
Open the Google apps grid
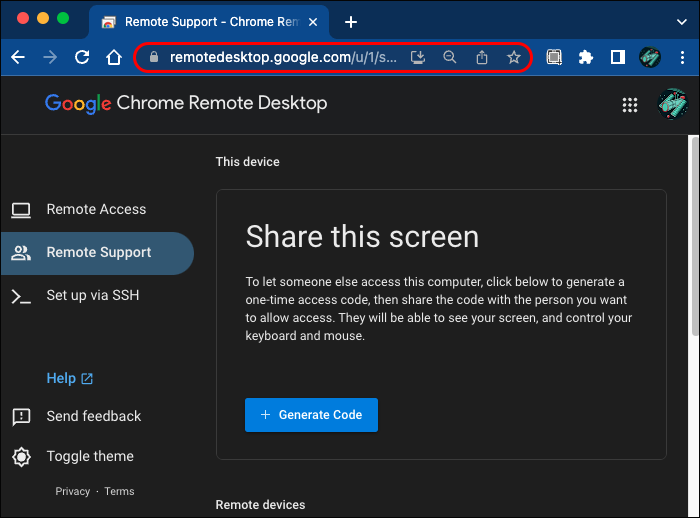tap(630, 105)
